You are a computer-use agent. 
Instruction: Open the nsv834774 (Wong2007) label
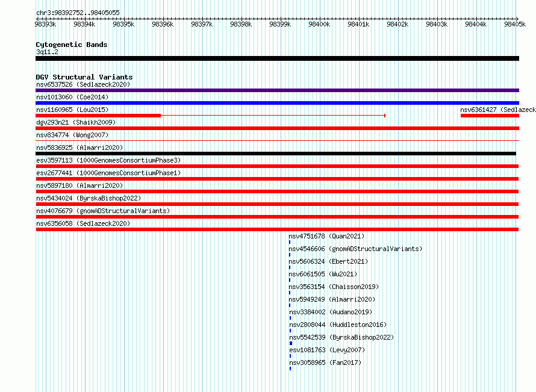(72, 135)
